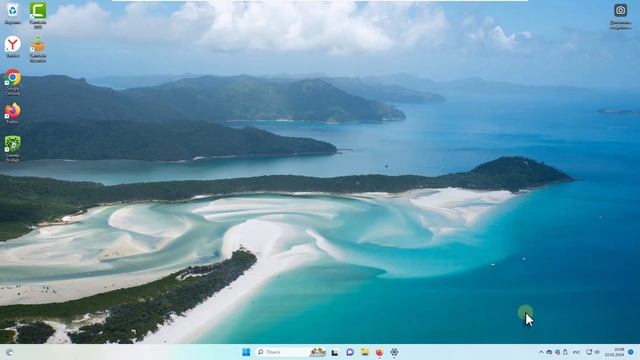The image size is (640, 360).
Task: Expand hidden system tray icons chevron
Action: 541,352
